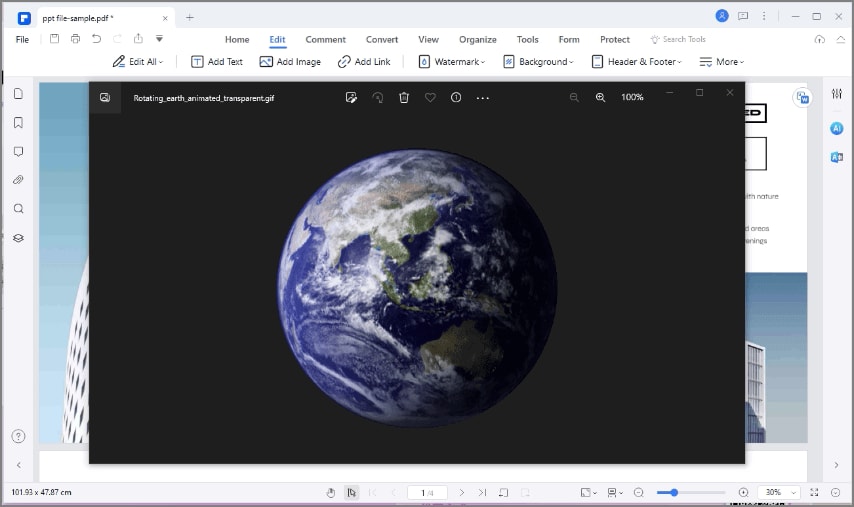Click the Share upload icon
Viewport: 854px width, 507px height.
(x=138, y=38)
